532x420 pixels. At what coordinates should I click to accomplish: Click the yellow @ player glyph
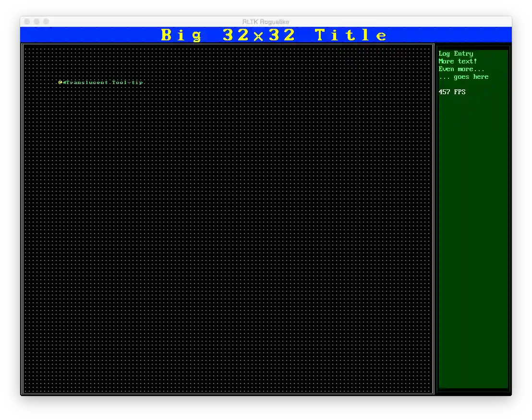tap(60, 82)
